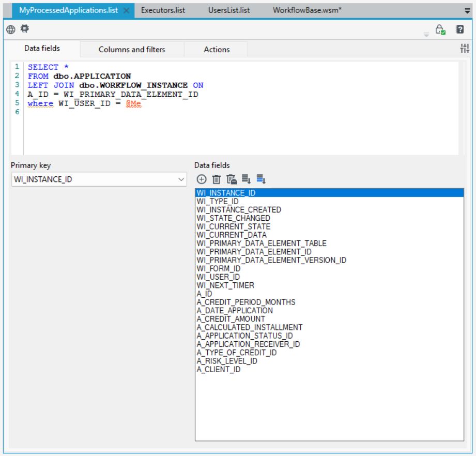The width and height of the screenshot is (476, 456).
Task: Select the WI_STATE_CHANGED data field
Action: (x=329, y=218)
